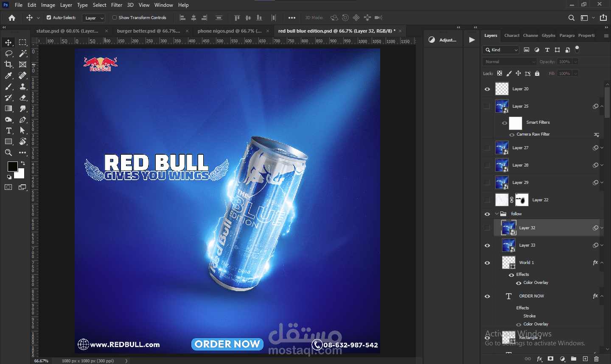This screenshot has height=364, width=611.
Task: Switch to burger better.psd document tab
Action: (x=149, y=31)
